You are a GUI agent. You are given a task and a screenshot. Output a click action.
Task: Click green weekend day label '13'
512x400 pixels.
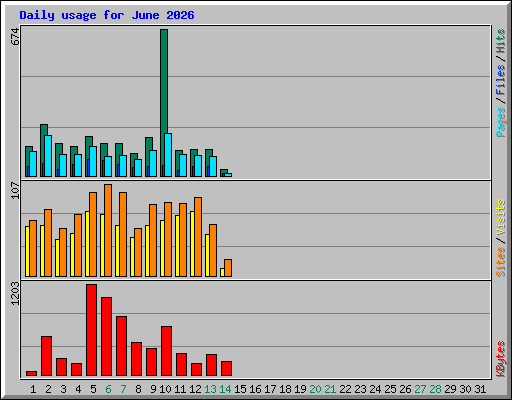coord(210,389)
